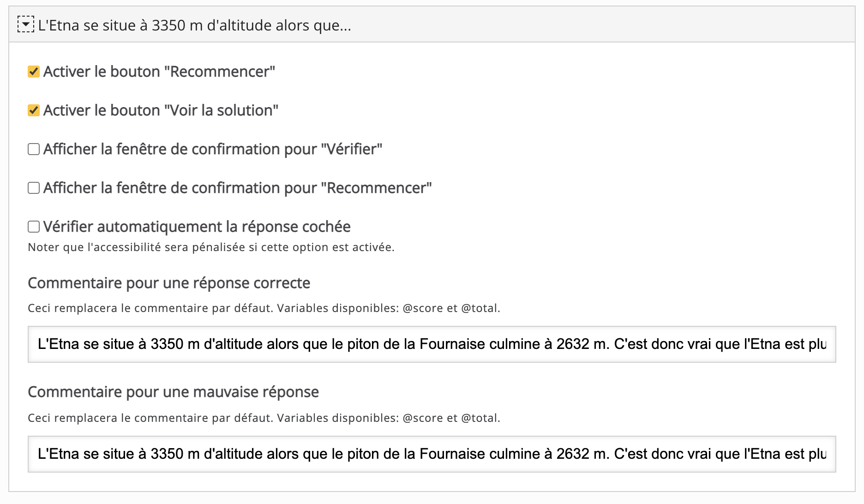Click the "L'Etna se situe à 3350 m" header title
The image size is (864, 504).
(194, 25)
